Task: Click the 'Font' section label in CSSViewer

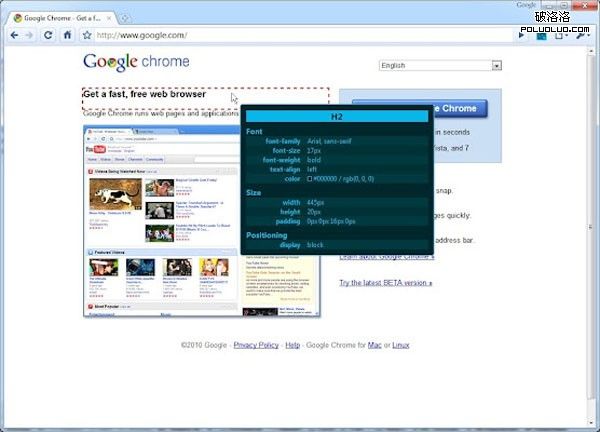Action: pos(254,132)
